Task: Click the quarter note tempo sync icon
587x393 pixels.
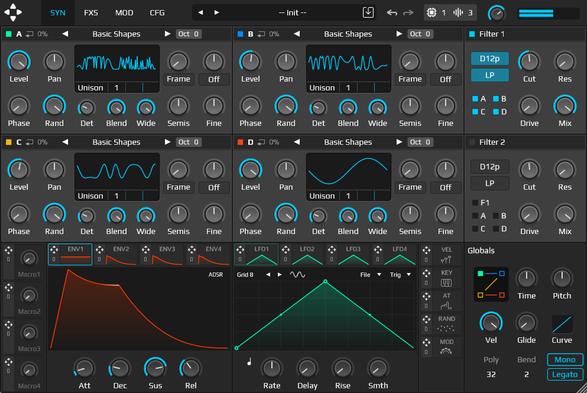Action: 249,361
